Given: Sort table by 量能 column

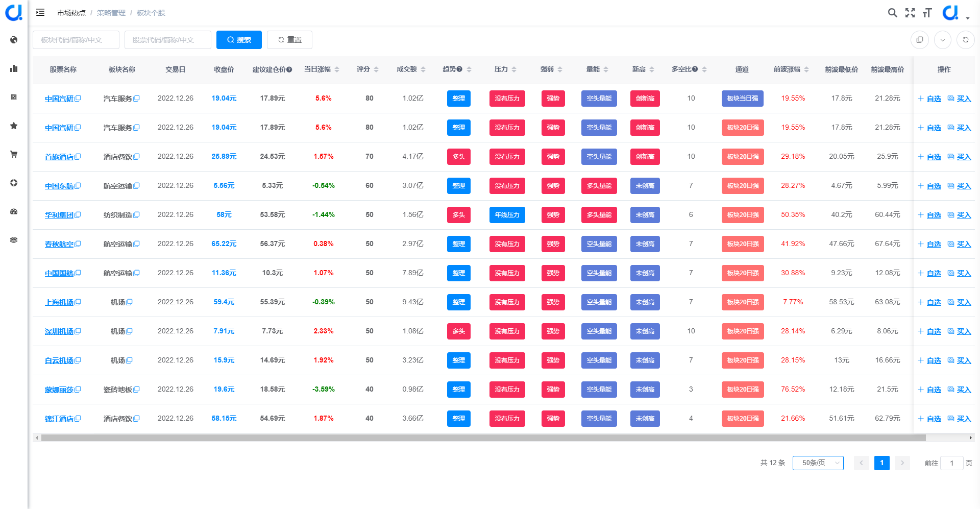Looking at the screenshot, I should [606, 69].
